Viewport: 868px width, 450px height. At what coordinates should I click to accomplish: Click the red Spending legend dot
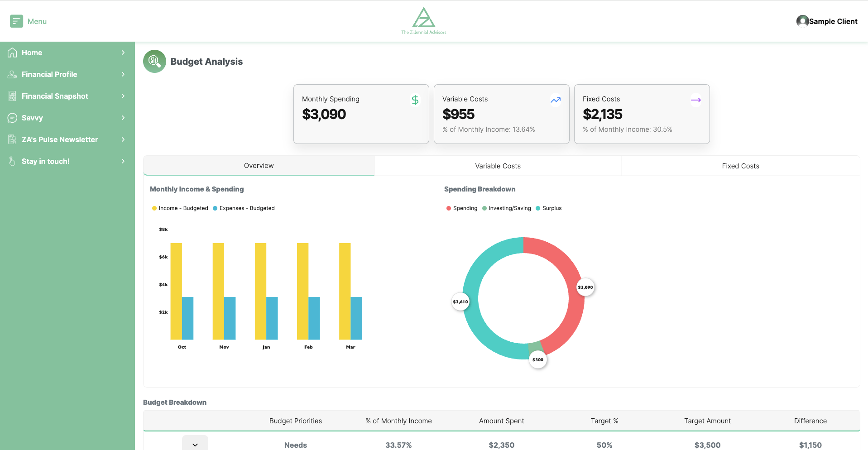449,208
